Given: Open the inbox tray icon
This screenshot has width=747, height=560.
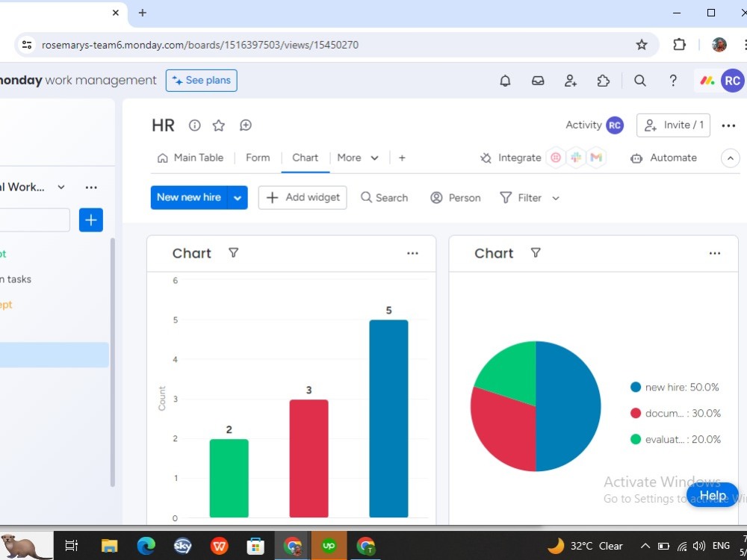Looking at the screenshot, I should tap(538, 81).
